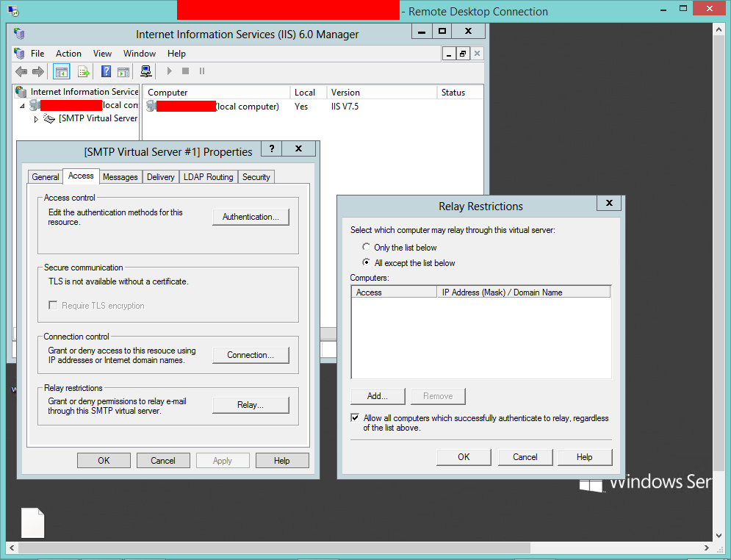
Task: Click the question-mark help button in Properties
Action: coord(272,148)
